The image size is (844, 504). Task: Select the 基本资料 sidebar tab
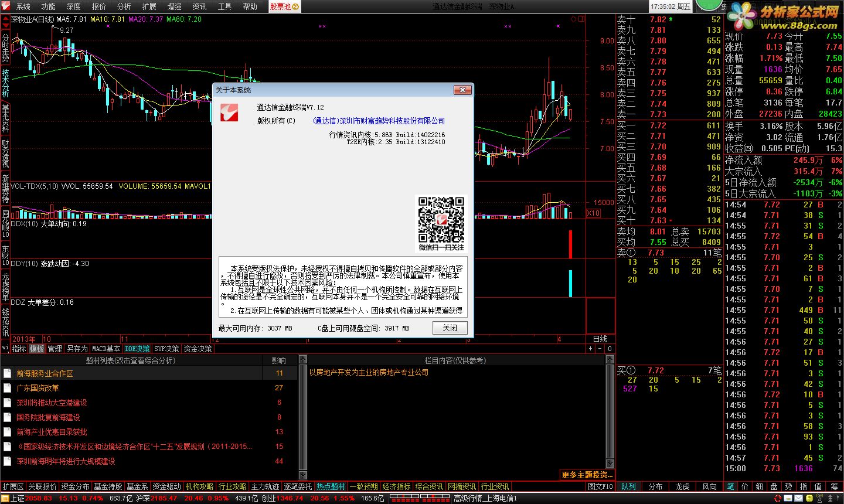[x=5, y=118]
